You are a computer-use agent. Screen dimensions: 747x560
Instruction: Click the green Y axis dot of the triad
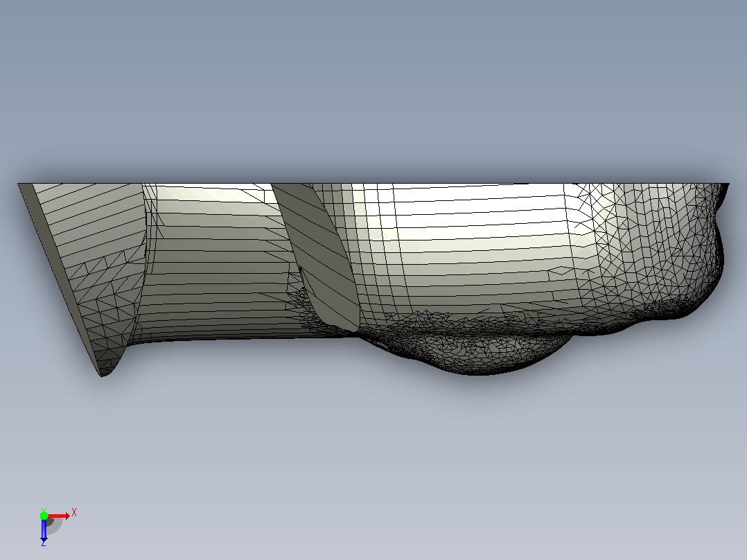click(x=44, y=516)
